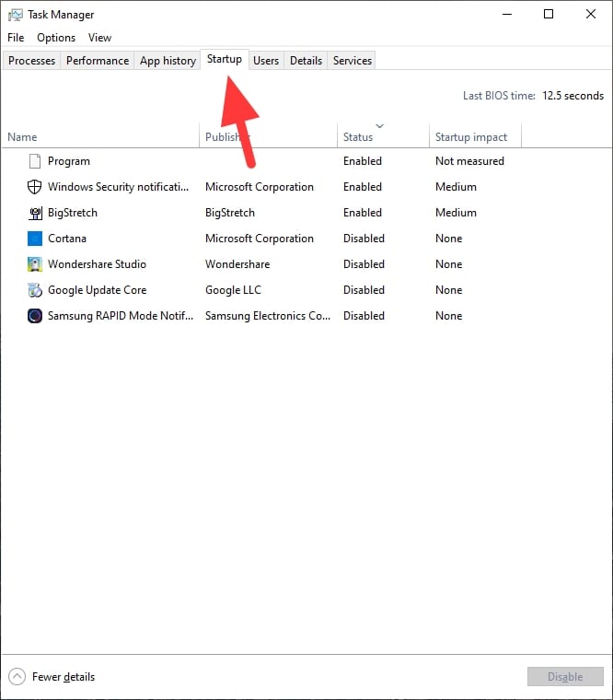Maximize the Task Manager window
This screenshot has height=700, width=613.
(549, 15)
